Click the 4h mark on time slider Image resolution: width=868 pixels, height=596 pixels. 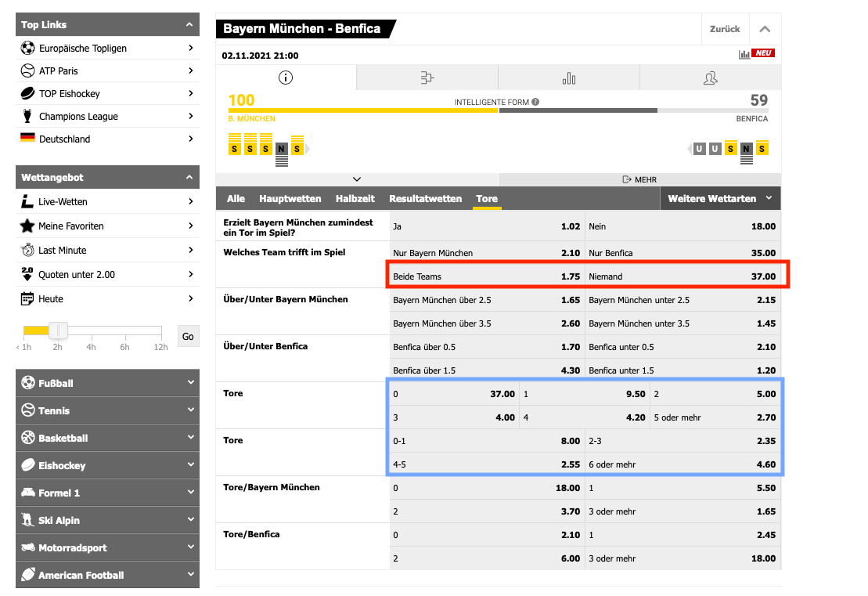point(91,347)
